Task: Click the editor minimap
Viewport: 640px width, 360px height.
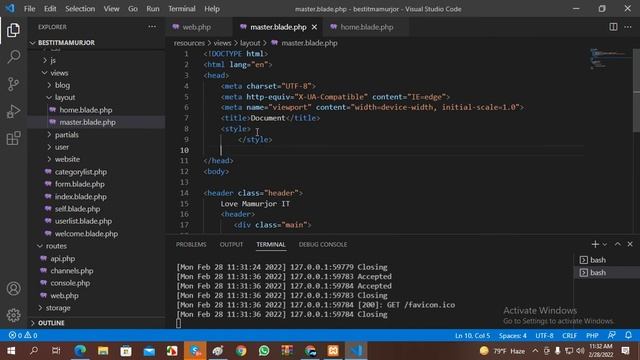Action: [609, 59]
